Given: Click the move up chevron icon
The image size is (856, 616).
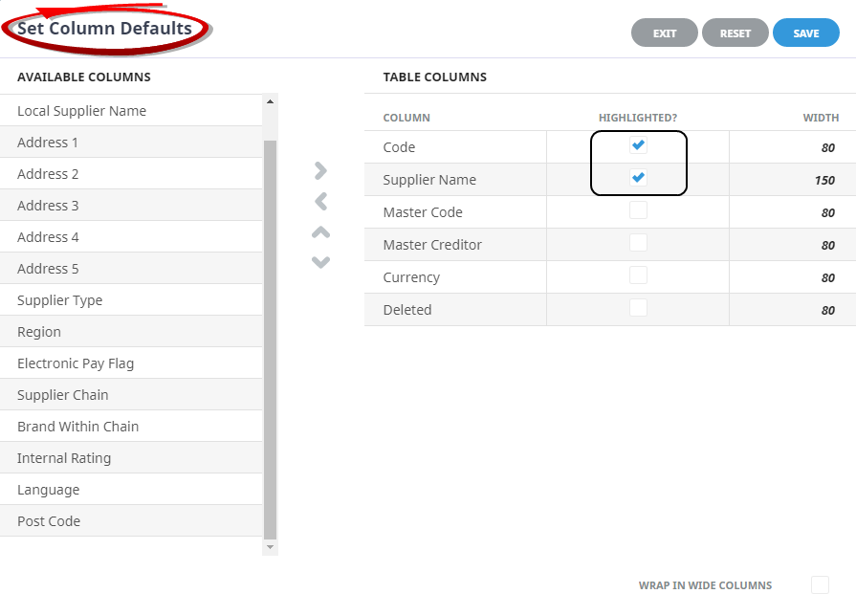Looking at the screenshot, I should [320, 231].
